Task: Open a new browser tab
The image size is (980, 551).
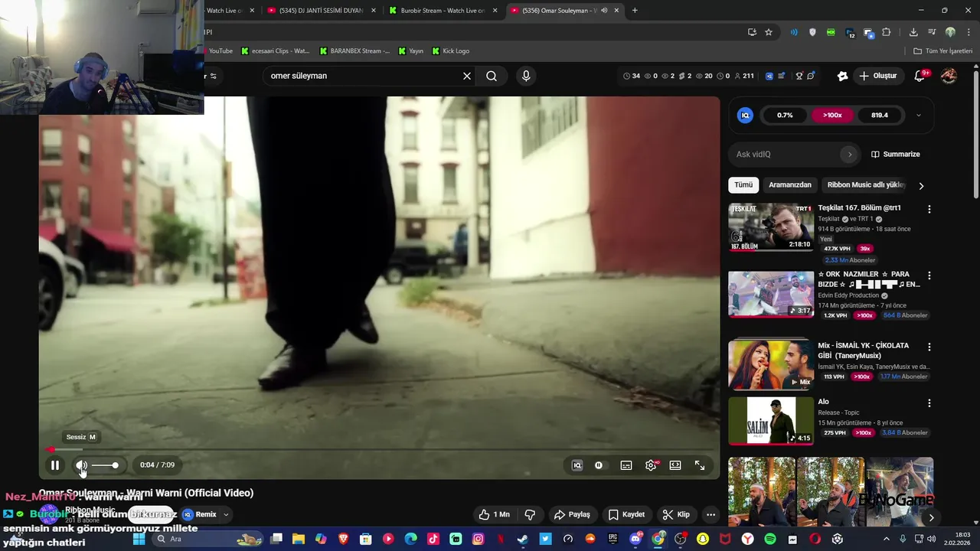Action: [635, 11]
